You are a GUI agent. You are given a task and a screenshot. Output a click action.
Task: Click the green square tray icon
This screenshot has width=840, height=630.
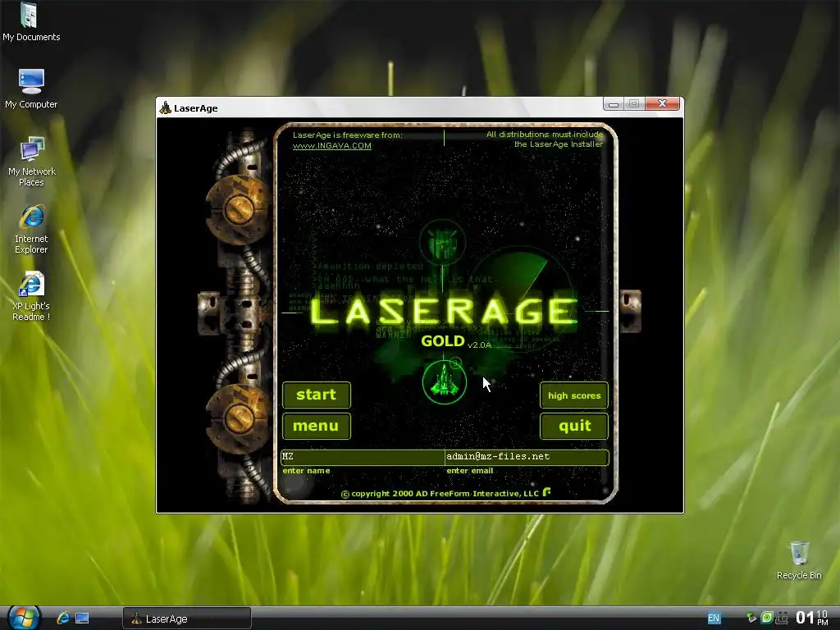pos(767,618)
